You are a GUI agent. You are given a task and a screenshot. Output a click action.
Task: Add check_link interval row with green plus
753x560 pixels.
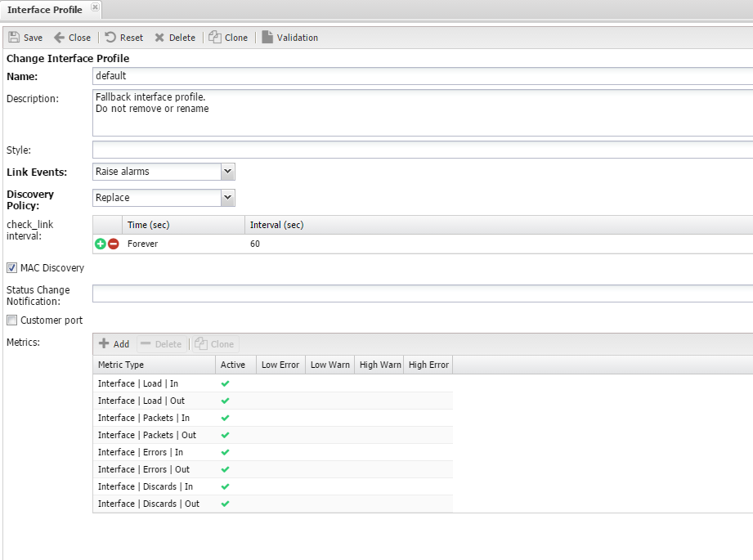pos(101,244)
